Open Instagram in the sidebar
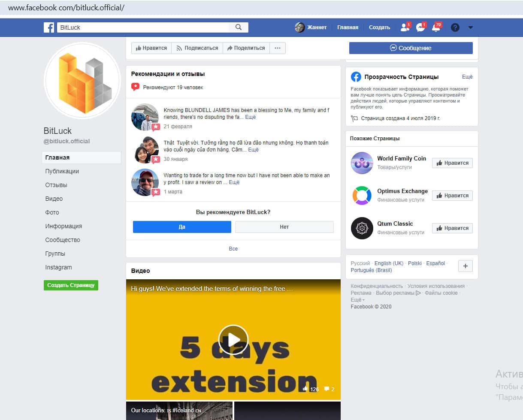The image size is (523, 420). [59, 267]
